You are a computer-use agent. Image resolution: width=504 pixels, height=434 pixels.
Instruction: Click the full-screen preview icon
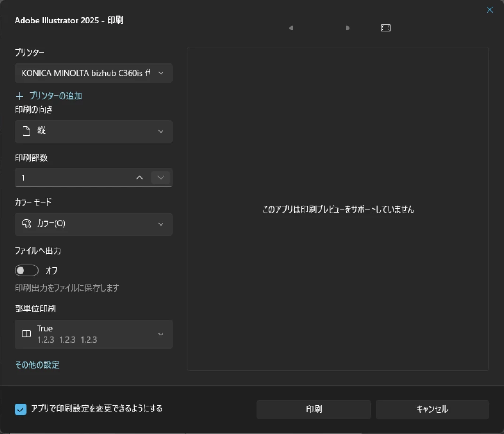(x=386, y=28)
